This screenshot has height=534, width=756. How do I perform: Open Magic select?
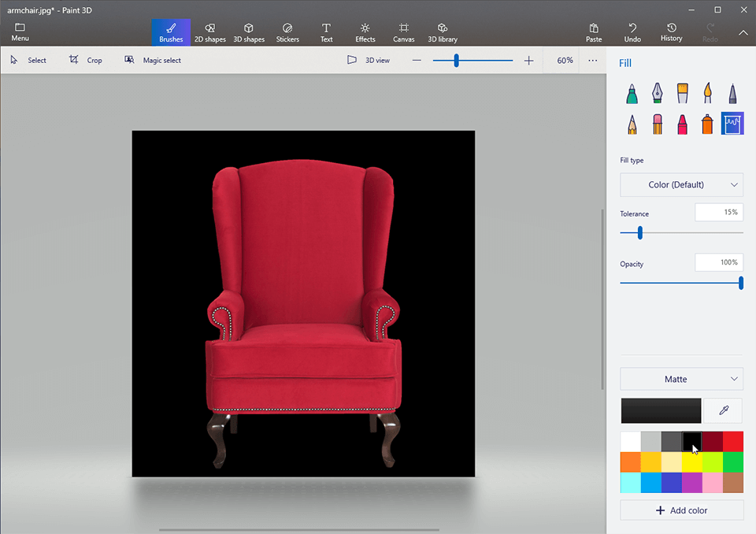153,60
